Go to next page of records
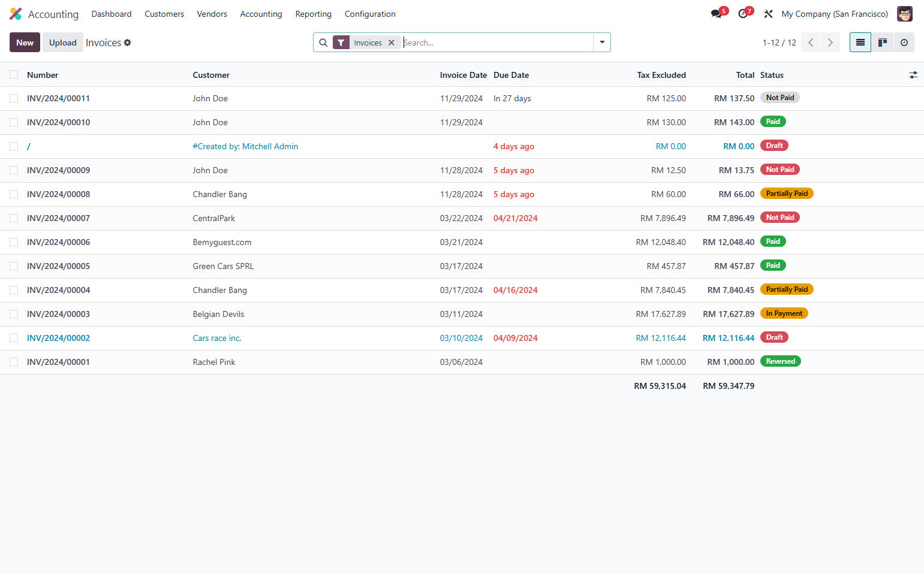This screenshot has height=574, width=924. [x=830, y=43]
